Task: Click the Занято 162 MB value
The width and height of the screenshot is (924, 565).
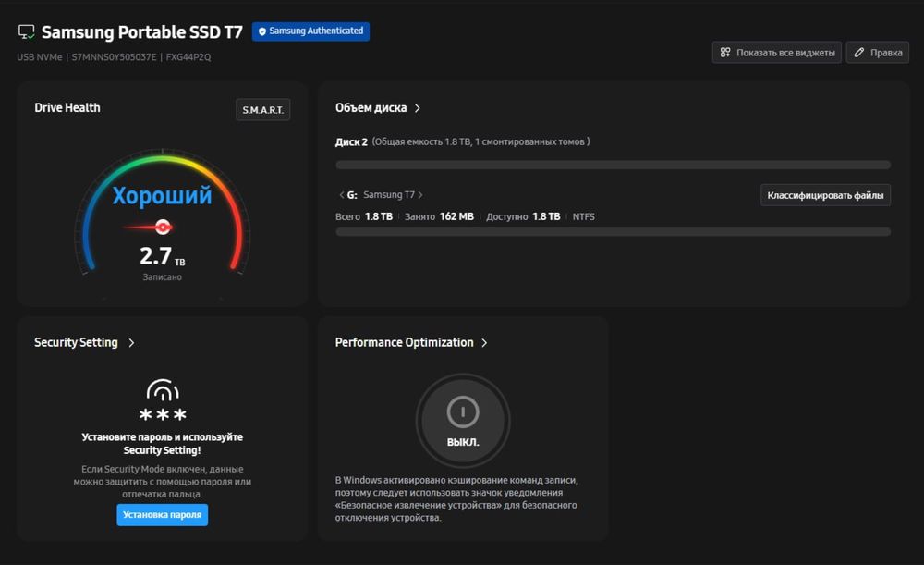Action: [x=439, y=216]
